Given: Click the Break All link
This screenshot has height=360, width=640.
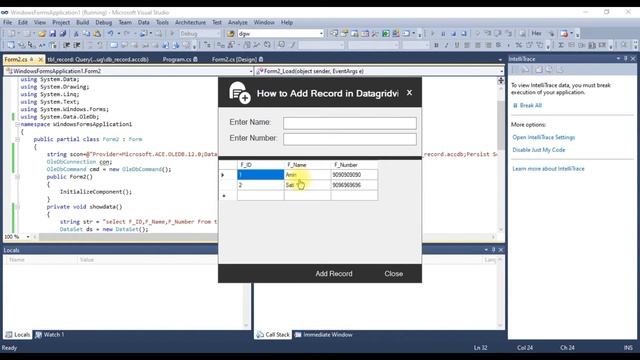Looking at the screenshot, I should (x=531, y=105).
